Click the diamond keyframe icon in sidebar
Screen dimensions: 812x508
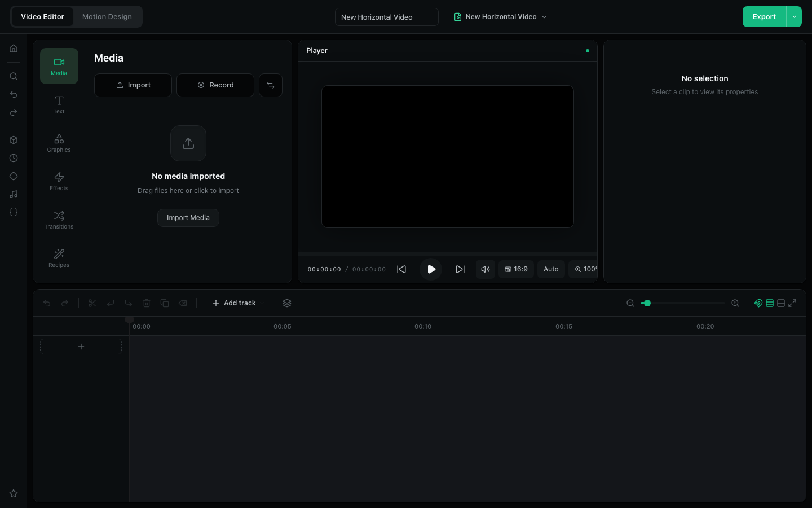pyautogui.click(x=14, y=176)
